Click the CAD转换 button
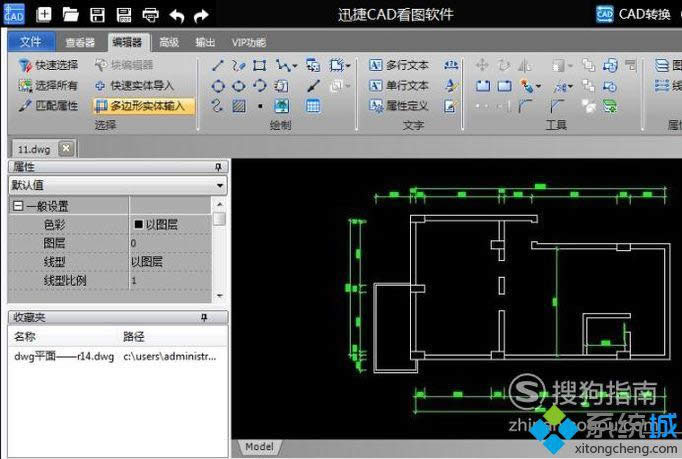This screenshot has width=682, height=459. pyautogui.click(x=633, y=14)
